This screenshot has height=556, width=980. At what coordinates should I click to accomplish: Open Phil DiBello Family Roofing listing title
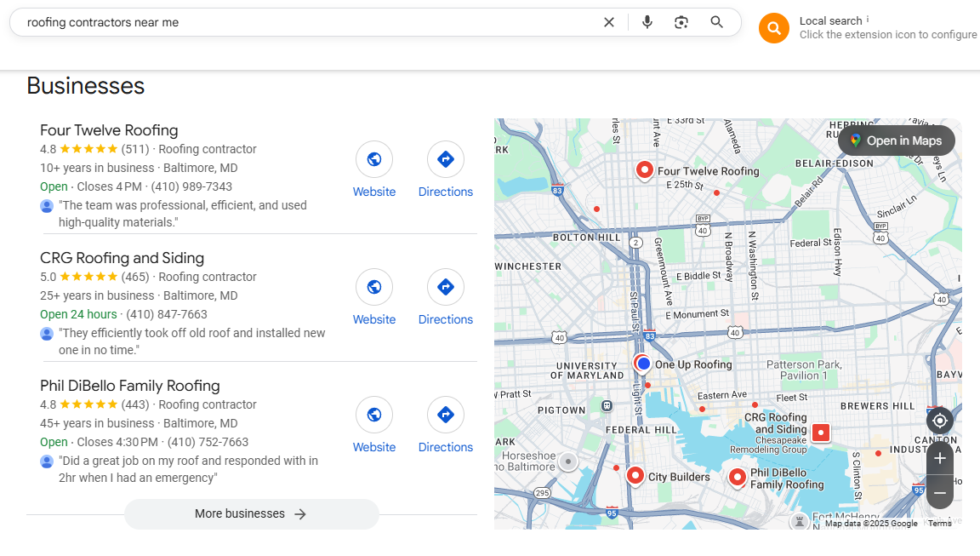click(x=130, y=385)
